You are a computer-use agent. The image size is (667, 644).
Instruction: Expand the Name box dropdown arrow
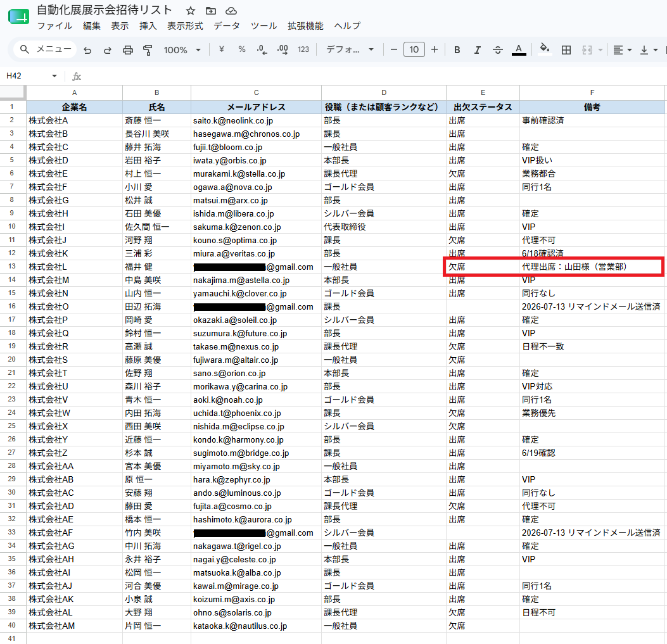(x=54, y=76)
